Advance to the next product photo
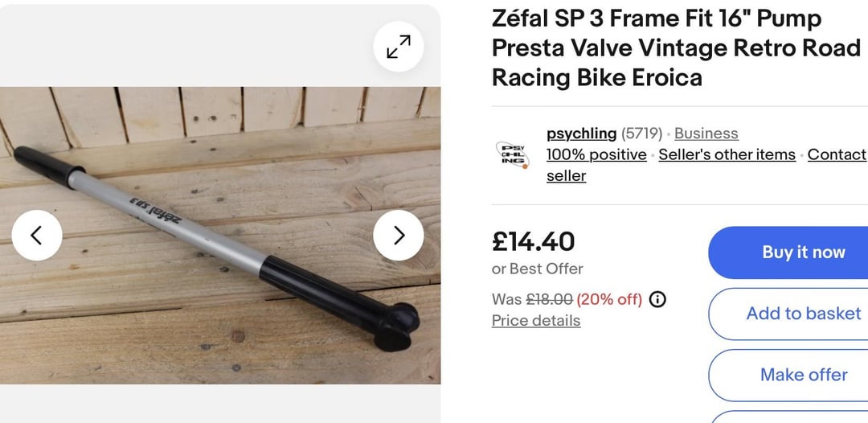The image size is (868, 423). (x=399, y=236)
